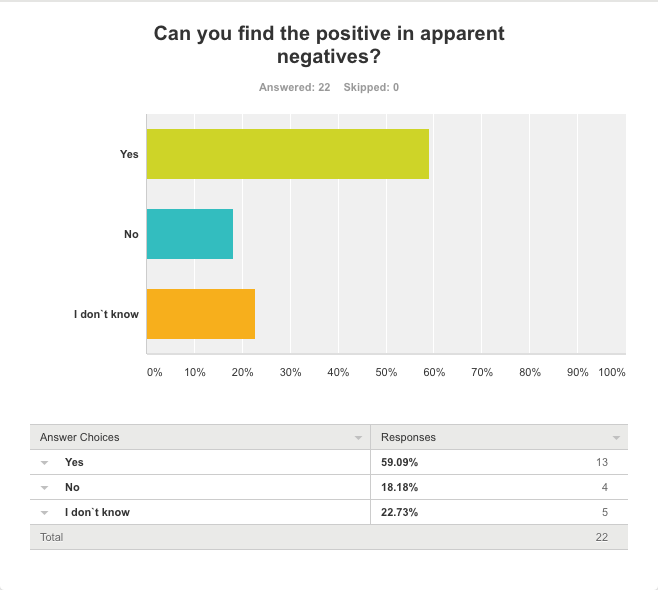The height and width of the screenshot is (590, 658).
Task: Click the orange I don't know bar
Action: point(201,314)
